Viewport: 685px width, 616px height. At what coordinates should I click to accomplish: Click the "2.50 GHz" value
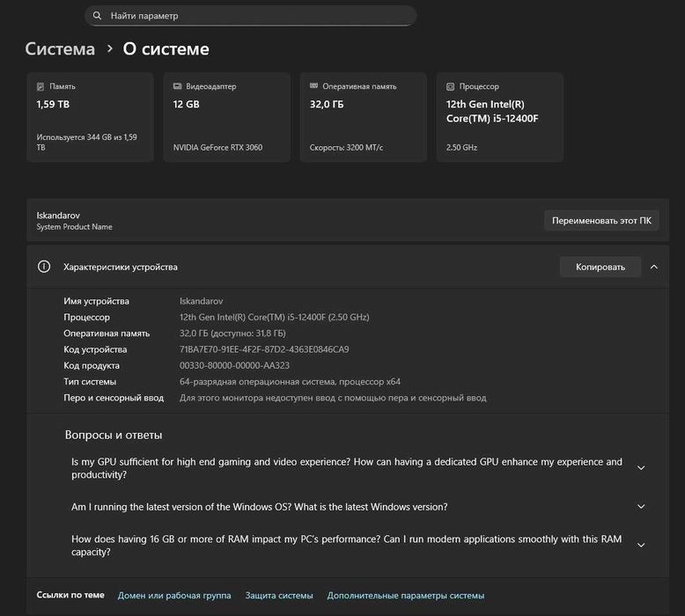pos(461,148)
